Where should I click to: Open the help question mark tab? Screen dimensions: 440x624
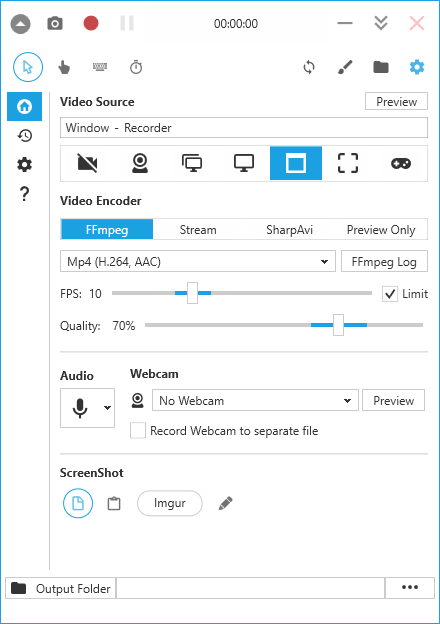pyautogui.click(x=24, y=194)
